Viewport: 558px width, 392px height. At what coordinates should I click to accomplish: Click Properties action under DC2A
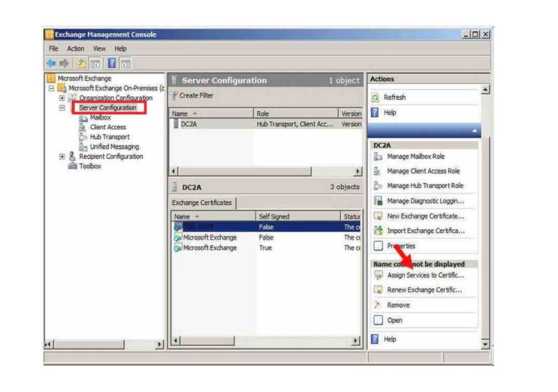[401, 246]
